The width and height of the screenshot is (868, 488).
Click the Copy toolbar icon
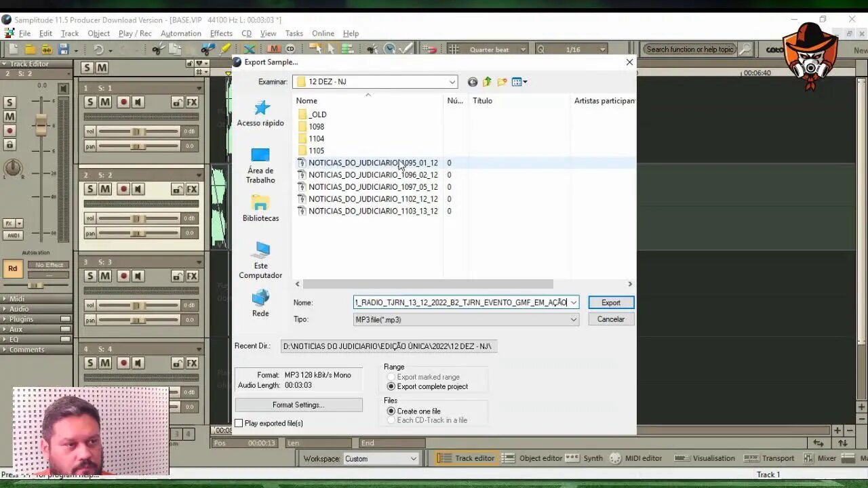point(174,49)
